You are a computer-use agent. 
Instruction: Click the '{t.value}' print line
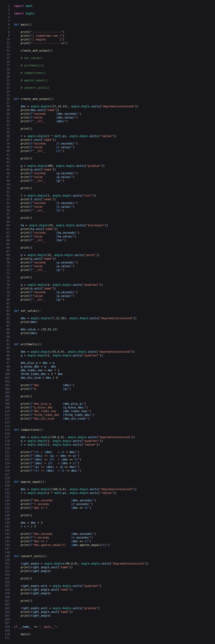(x=48, y=207)
